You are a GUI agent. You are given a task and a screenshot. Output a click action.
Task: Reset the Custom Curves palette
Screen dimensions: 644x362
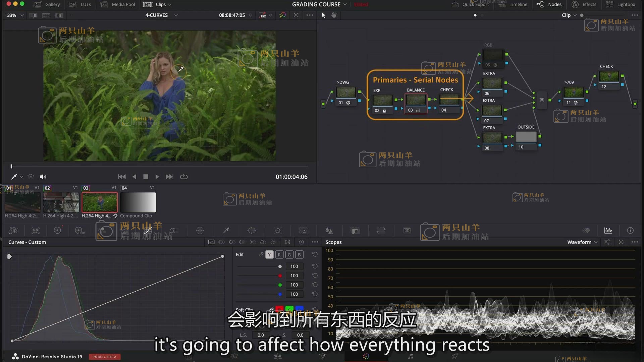(301, 242)
